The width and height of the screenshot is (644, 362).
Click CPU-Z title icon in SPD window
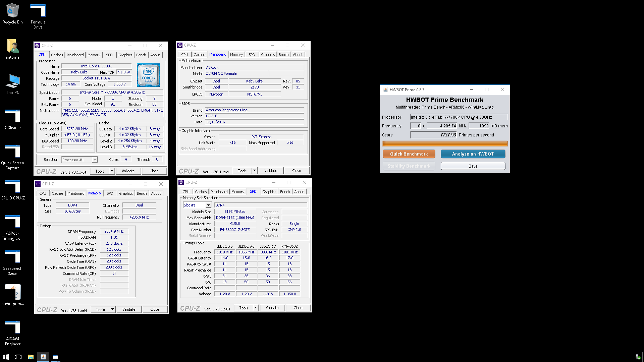coord(181,182)
